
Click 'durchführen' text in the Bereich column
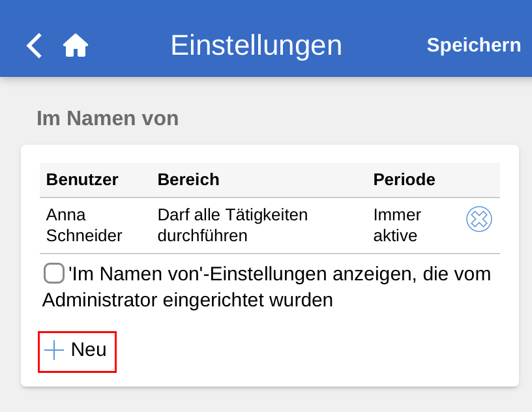point(203,235)
